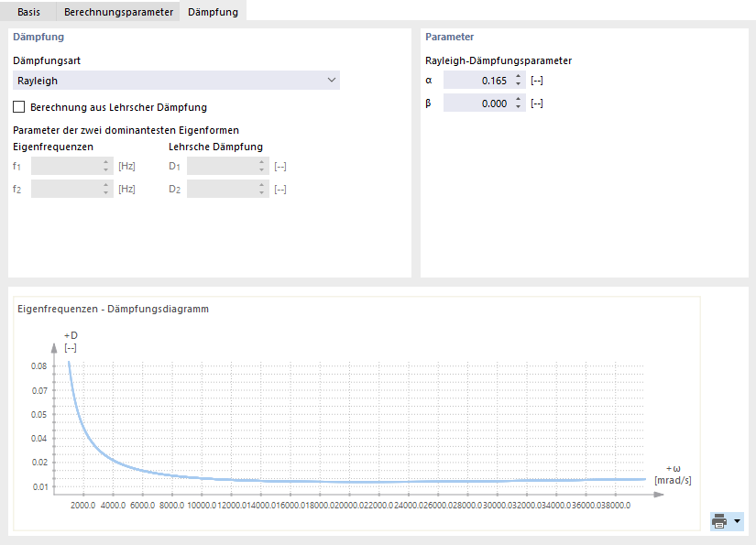Increase α using the up stepper arrow

pyautogui.click(x=518, y=77)
